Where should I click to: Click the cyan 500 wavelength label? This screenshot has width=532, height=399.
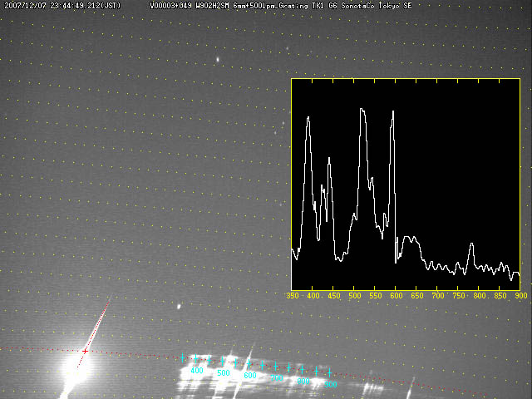tap(223, 373)
